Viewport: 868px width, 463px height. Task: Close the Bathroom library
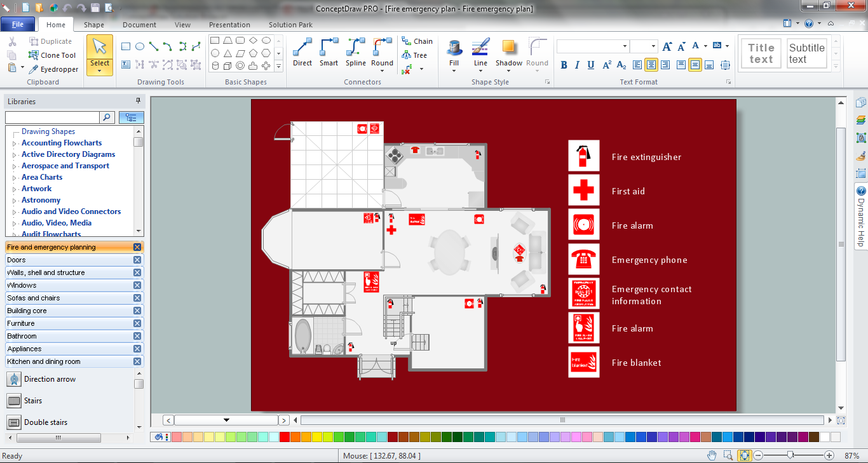pyautogui.click(x=137, y=336)
